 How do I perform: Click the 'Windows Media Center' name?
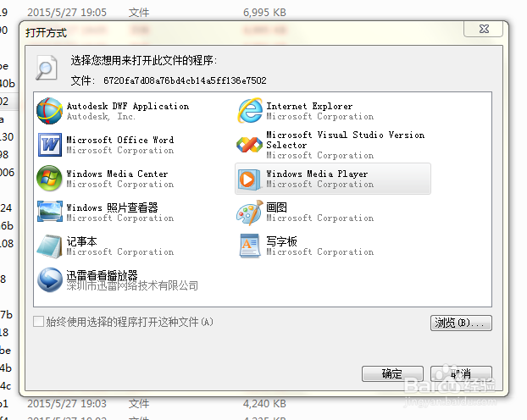(117, 174)
